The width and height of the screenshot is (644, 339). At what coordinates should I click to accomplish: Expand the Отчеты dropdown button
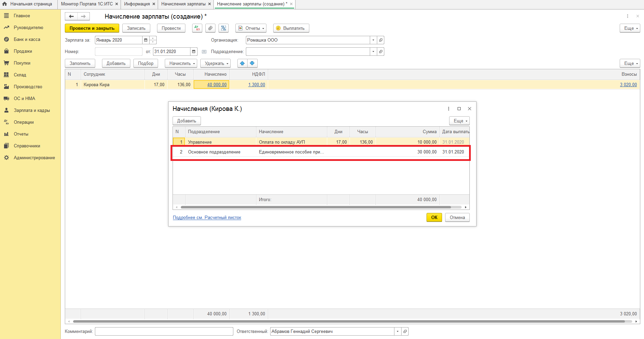(x=251, y=28)
